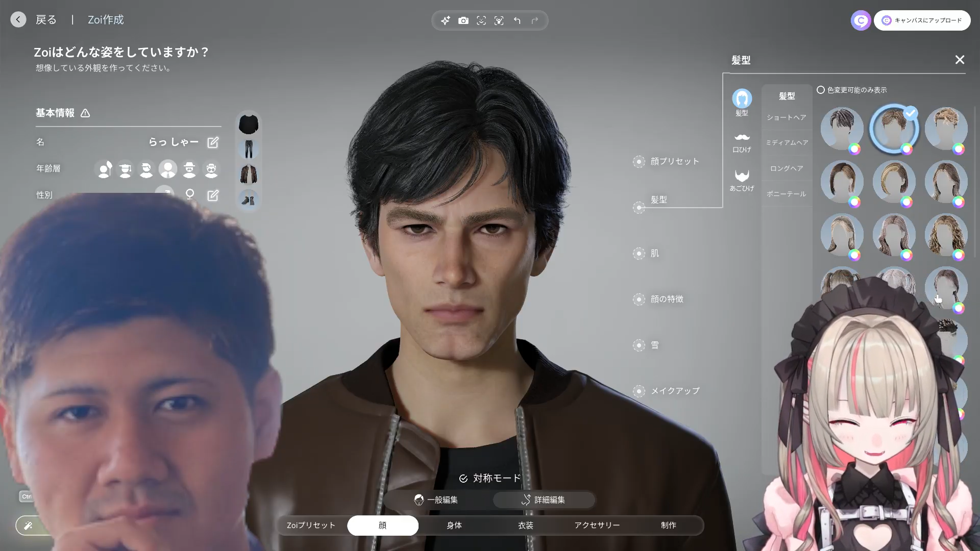Viewport: 980px width, 551px height.
Task: Close the 髪型 panel
Action: tap(960, 60)
